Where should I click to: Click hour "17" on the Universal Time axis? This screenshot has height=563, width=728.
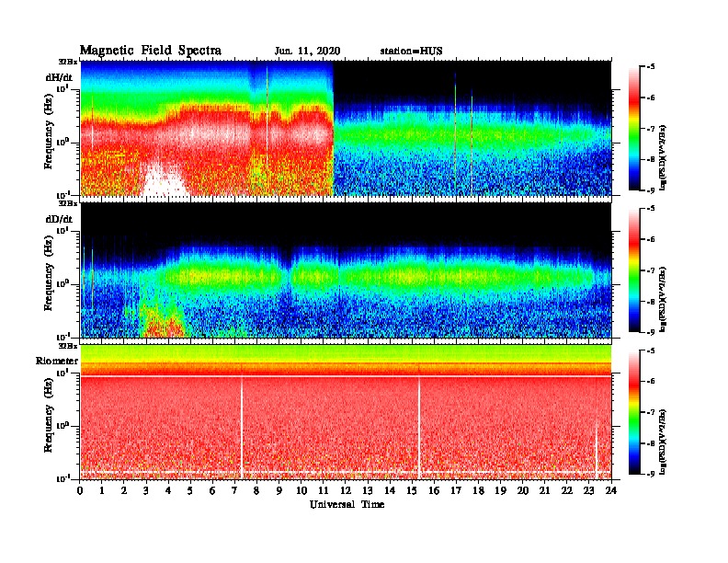point(457,491)
